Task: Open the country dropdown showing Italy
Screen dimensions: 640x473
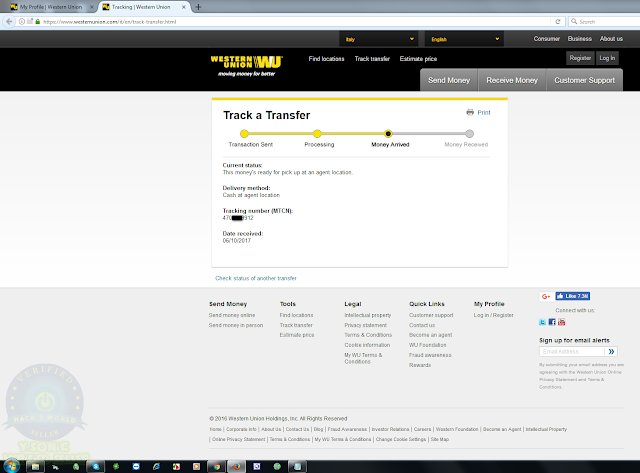Action: click(x=379, y=39)
